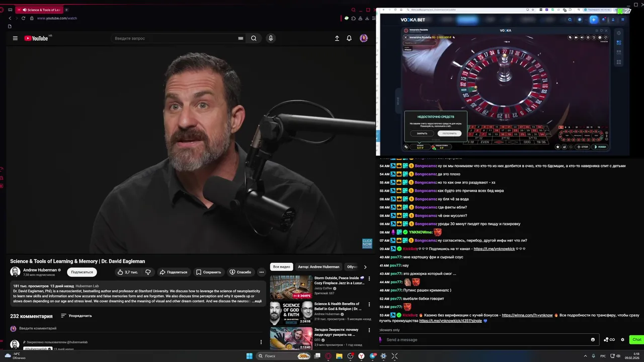Viewport: 644px width, 362px height.
Task: Toggle roulette game sound speaker icon
Action: [582, 37]
